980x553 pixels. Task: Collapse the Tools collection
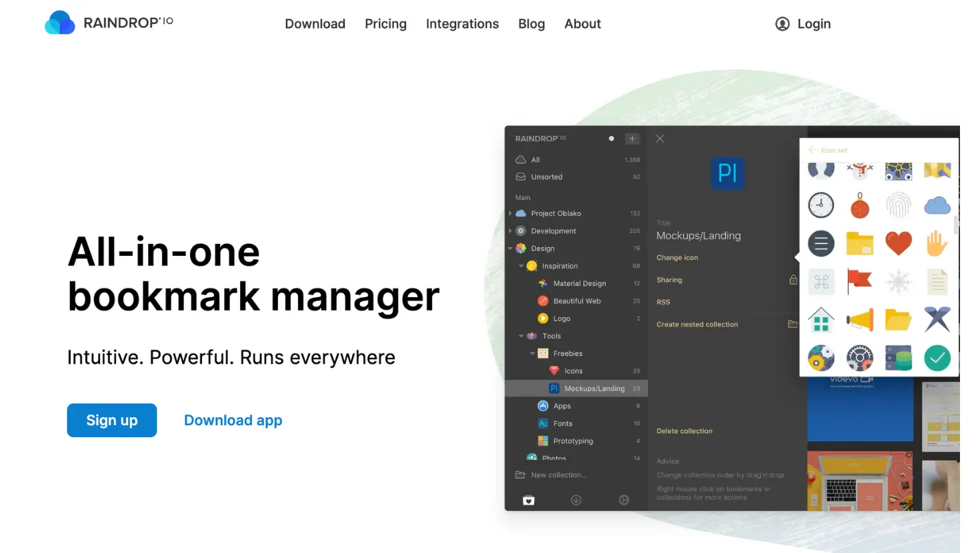point(521,336)
